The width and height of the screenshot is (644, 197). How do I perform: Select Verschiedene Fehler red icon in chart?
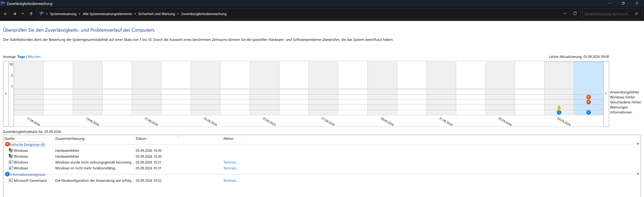pyautogui.click(x=588, y=102)
